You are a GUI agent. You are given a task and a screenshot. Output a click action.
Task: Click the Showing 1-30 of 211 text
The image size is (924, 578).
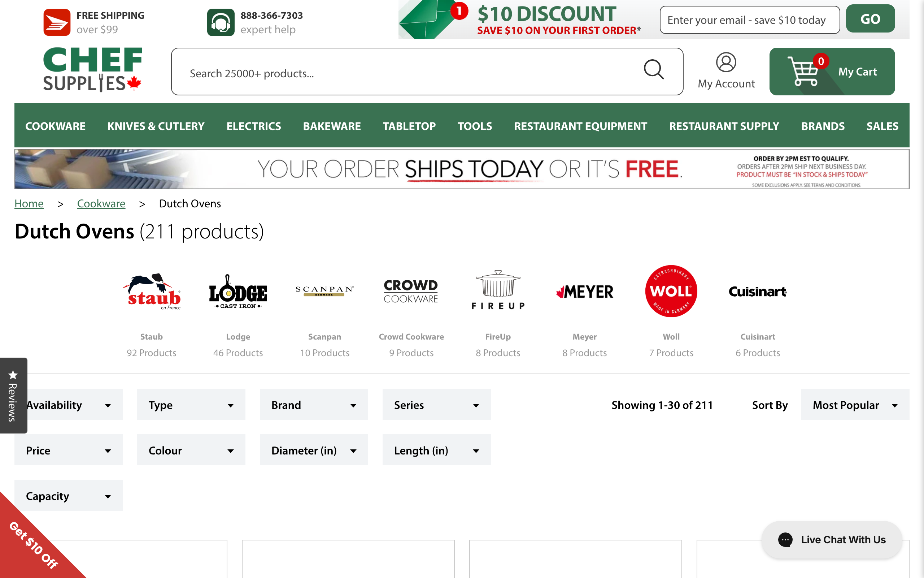[662, 405]
